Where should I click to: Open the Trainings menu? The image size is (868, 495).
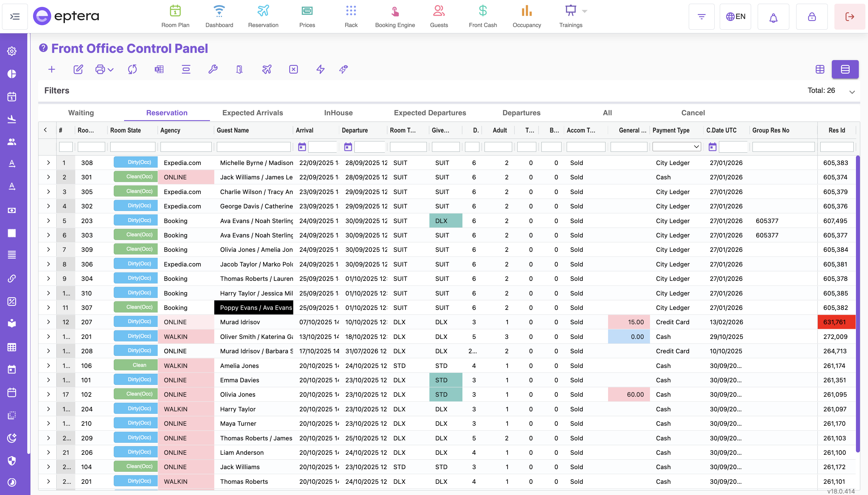point(571,16)
